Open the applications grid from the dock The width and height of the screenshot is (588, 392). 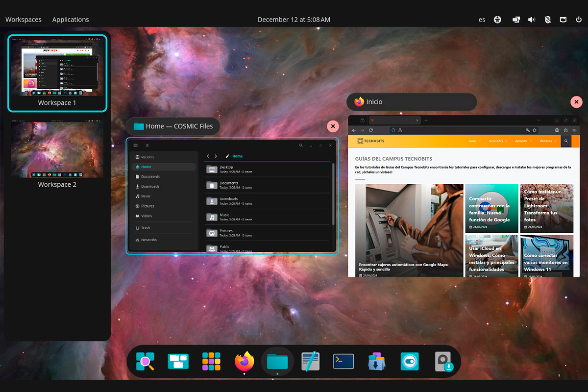211,362
